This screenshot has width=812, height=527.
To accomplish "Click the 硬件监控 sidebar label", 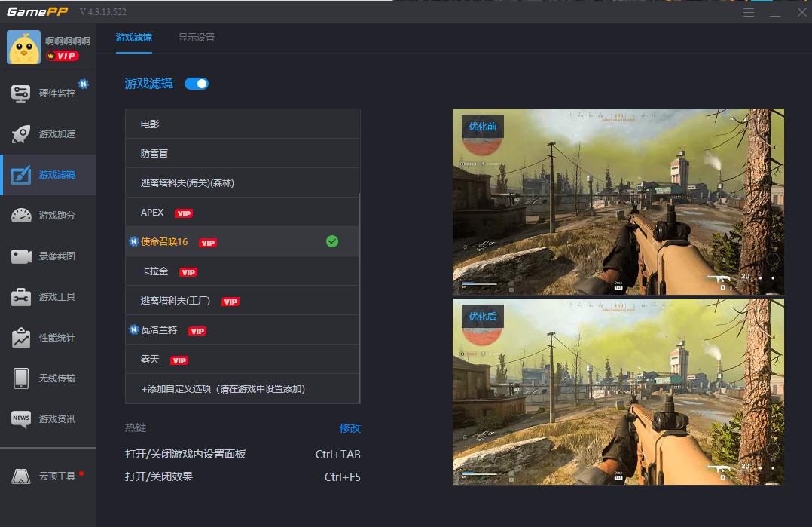I will [57, 93].
